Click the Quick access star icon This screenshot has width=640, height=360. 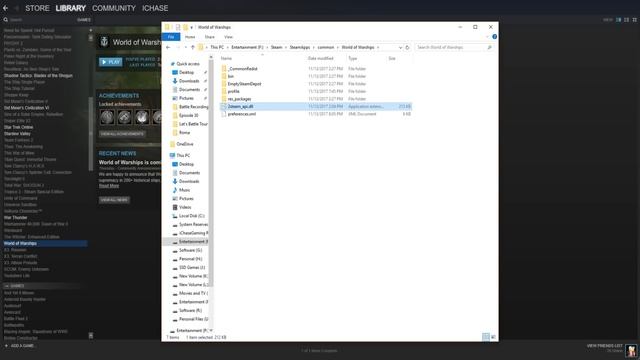coord(173,64)
